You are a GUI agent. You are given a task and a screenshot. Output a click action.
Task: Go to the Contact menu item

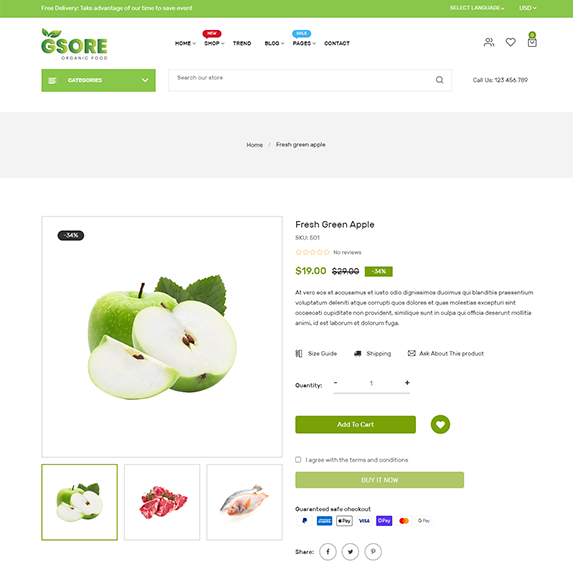tap(337, 44)
